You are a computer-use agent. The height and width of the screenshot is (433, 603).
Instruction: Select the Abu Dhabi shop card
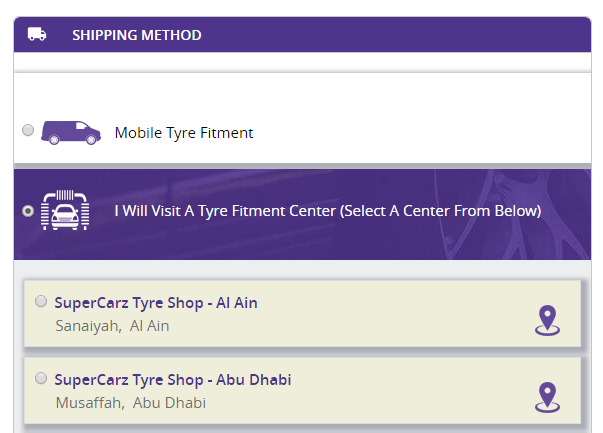coord(302,391)
